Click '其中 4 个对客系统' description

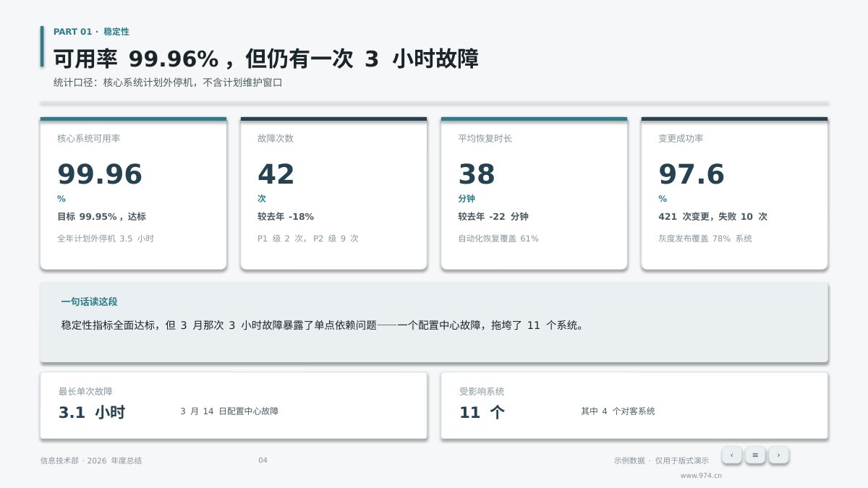618,411
